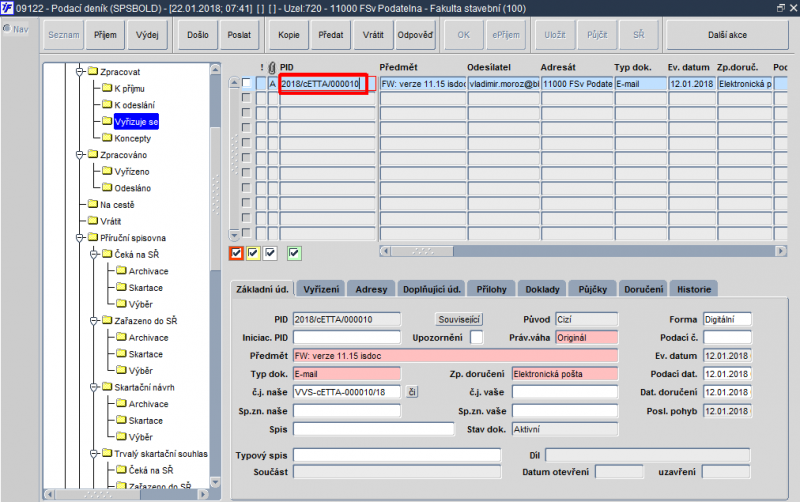The height and width of the screenshot is (502, 800).
Task: Toggle the green filter checkbox
Action: click(294, 253)
